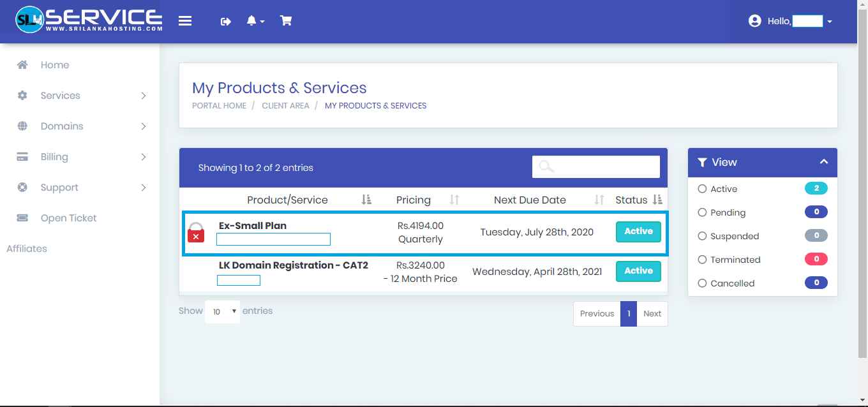Viewport: 868px width, 407px height.
Task: Click the user avatar icon near Hello
Action: point(755,20)
